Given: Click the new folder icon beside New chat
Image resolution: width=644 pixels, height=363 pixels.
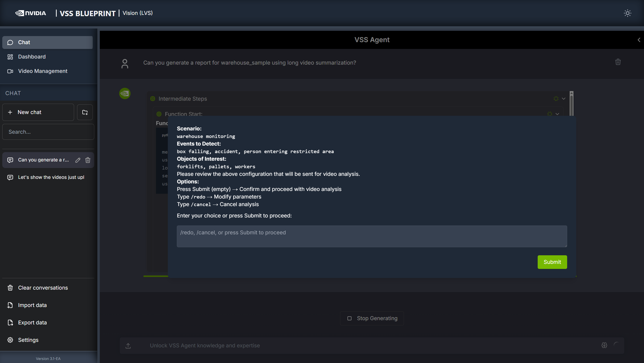Looking at the screenshot, I should pyautogui.click(x=85, y=112).
